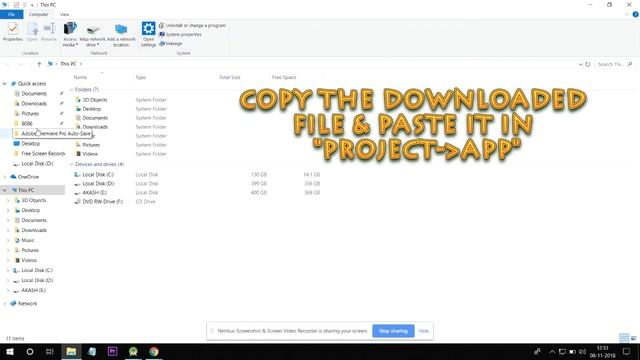The image size is (640, 360).
Task: Open Downloads under Quick access
Action: pyautogui.click(x=34, y=104)
